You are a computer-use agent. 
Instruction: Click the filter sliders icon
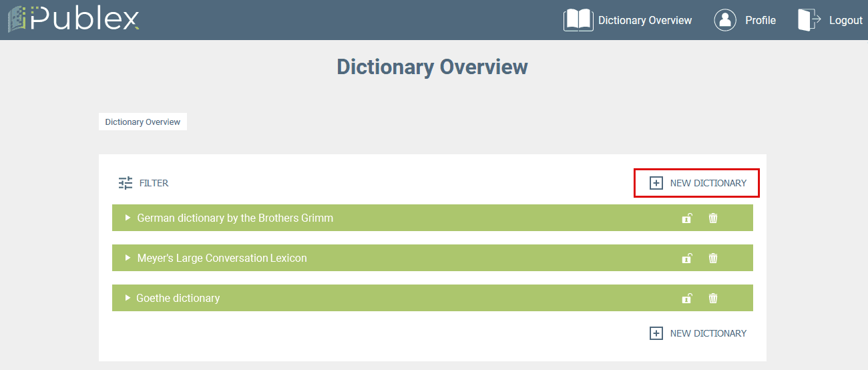126,183
